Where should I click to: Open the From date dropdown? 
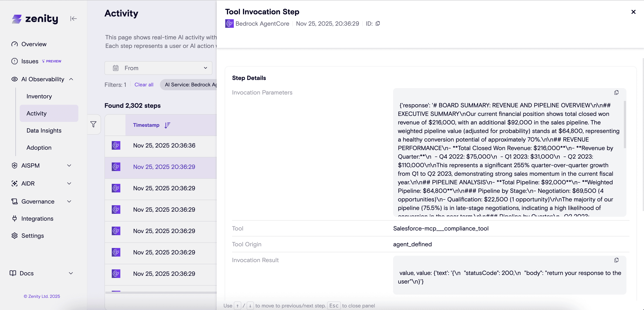[x=158, y=68]
